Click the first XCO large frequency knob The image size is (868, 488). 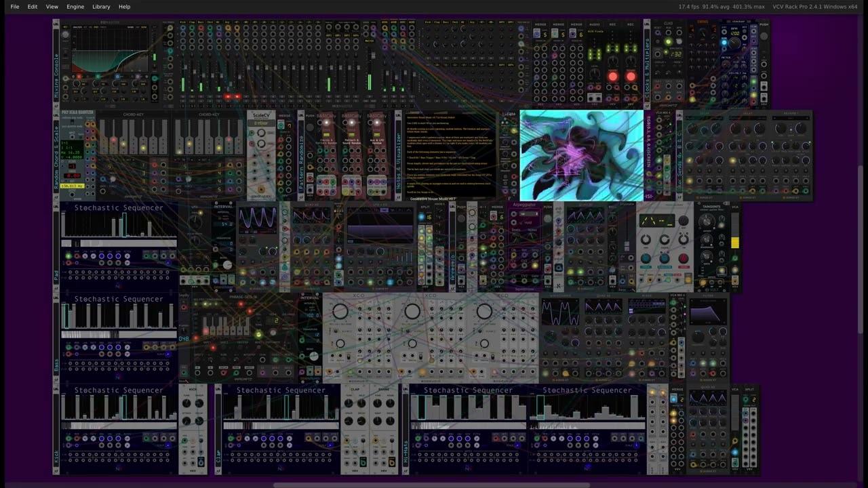[x=340, y=311]
